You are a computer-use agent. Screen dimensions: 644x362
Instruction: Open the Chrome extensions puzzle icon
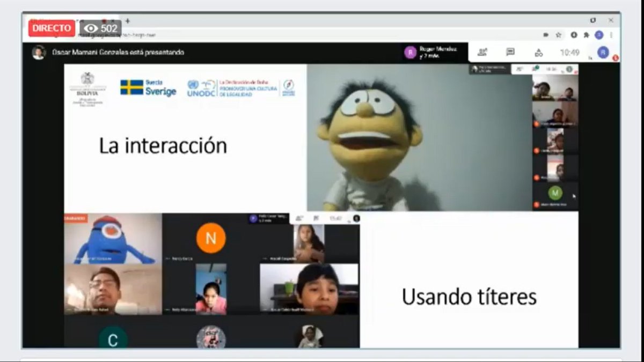tap(586, 35)
